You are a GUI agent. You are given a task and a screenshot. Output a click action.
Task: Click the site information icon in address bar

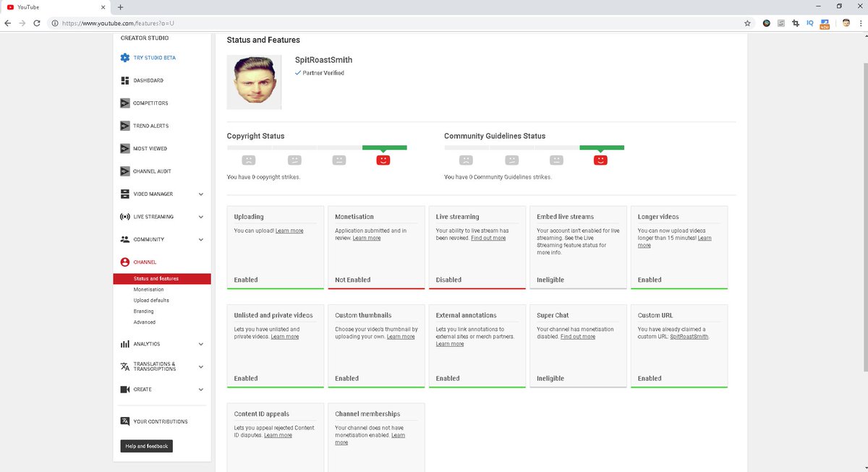point(55,23)
